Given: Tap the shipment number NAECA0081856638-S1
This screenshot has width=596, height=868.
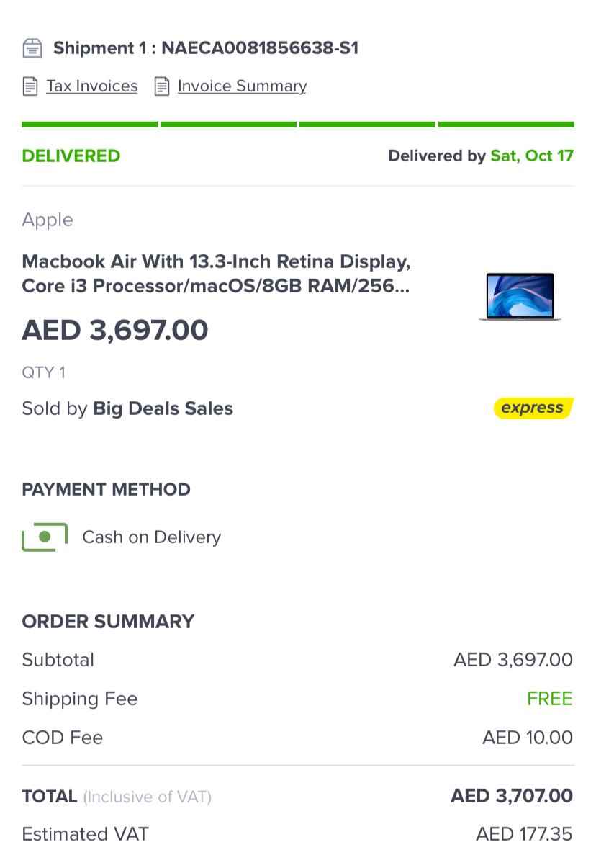Looking at the screenshot, I should [x=260, y=48].
